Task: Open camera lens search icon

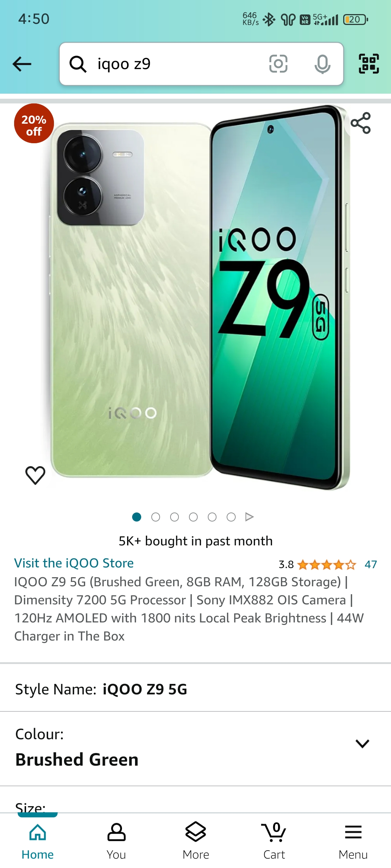Action: [x=278, y=64]
